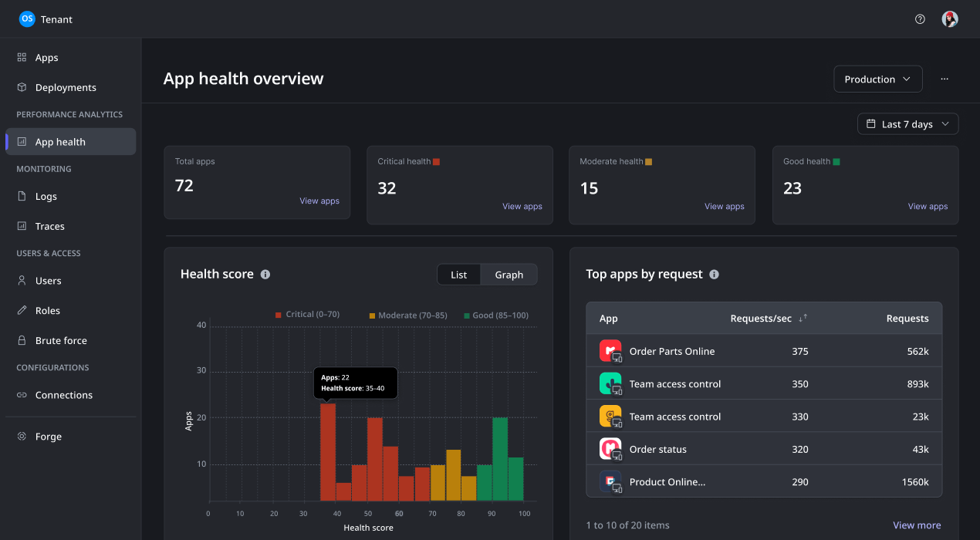The image size is (980, 540).
Task: Sort by Requests/sec arrows icon
Action: (803, 318)
